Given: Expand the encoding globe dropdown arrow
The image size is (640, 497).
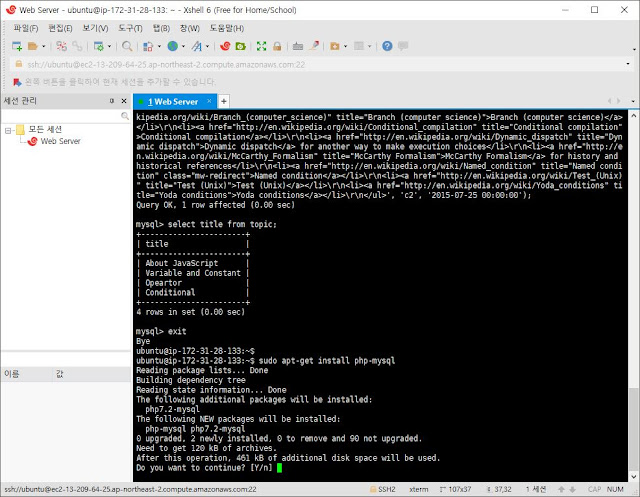Looking at the screenshot, I should (183, 47).
